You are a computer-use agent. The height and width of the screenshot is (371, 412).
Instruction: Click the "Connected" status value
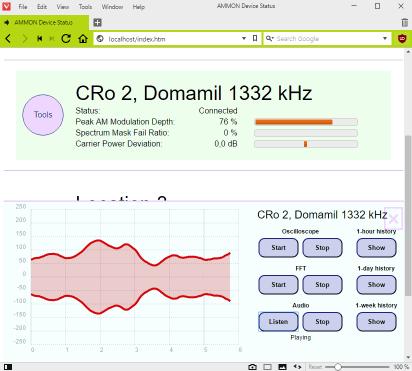click(218, 111)
